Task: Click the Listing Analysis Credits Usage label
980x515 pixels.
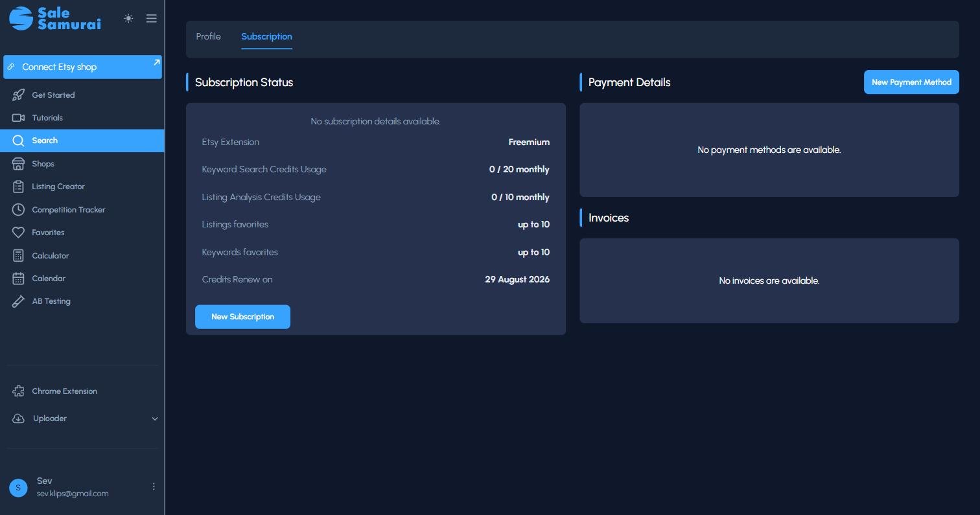Action: click(261, 197)
